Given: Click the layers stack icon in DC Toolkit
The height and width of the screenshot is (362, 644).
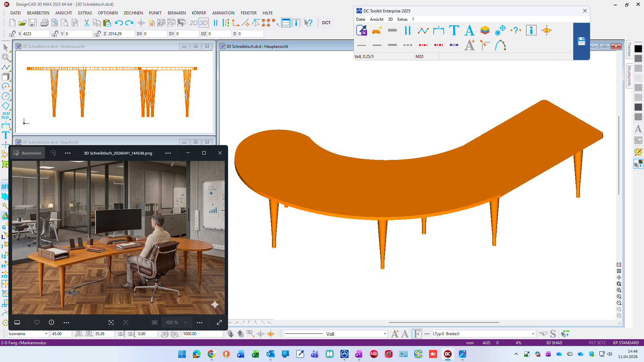Looking at the screenshot, I should click(485, 31).
